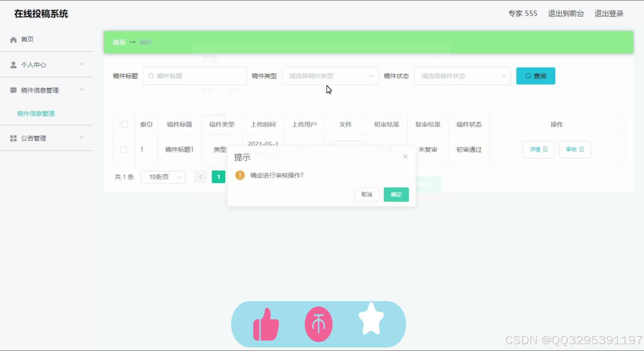Click 取消 in the confirmation dialog
Viewport: 644px width, 351px height.
tap(366, 194)
